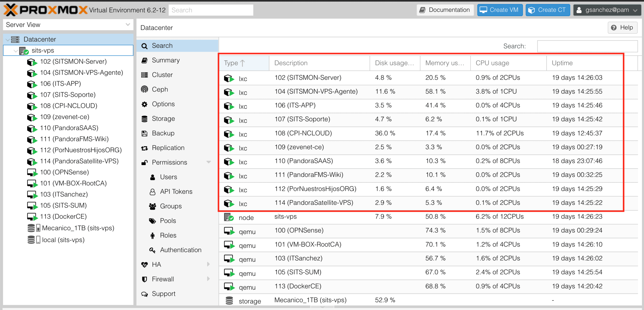
Task: Open the gsanchez@pam user menu
Action: tap(608, 10)
